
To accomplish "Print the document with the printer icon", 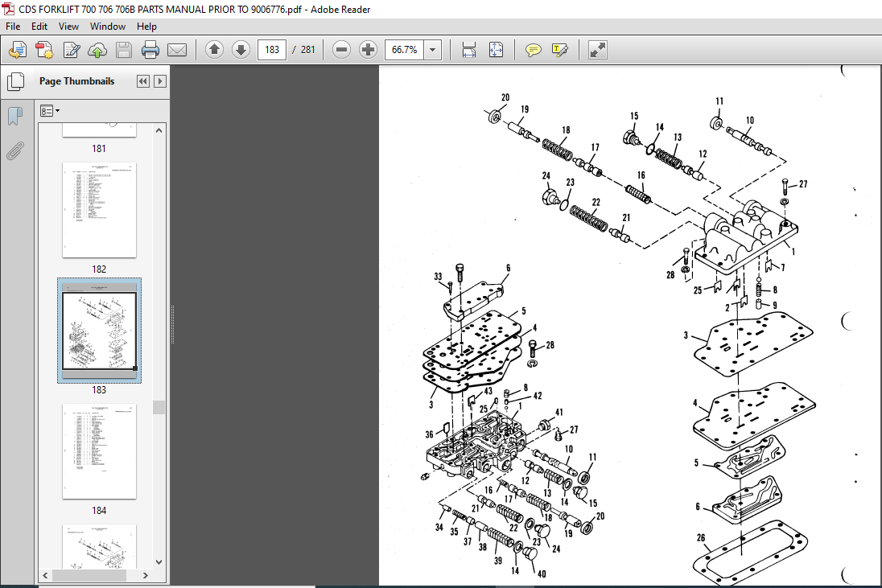I will pos(150,50).
